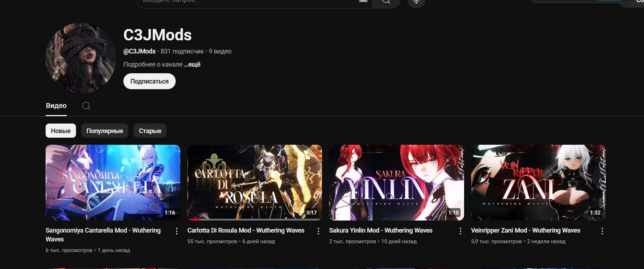Click the C3JMods channel name heading
This screenshot has width=644, height=269.
157,35
